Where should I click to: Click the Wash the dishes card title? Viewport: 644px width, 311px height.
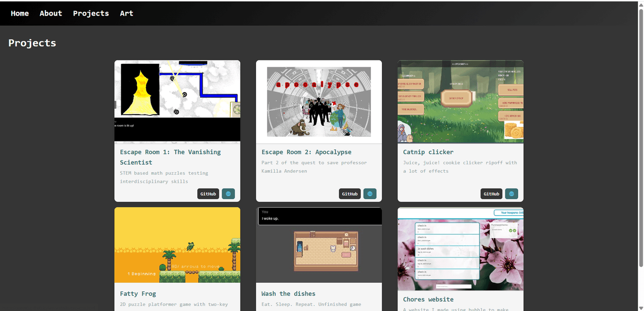click(x=288, y=294)
